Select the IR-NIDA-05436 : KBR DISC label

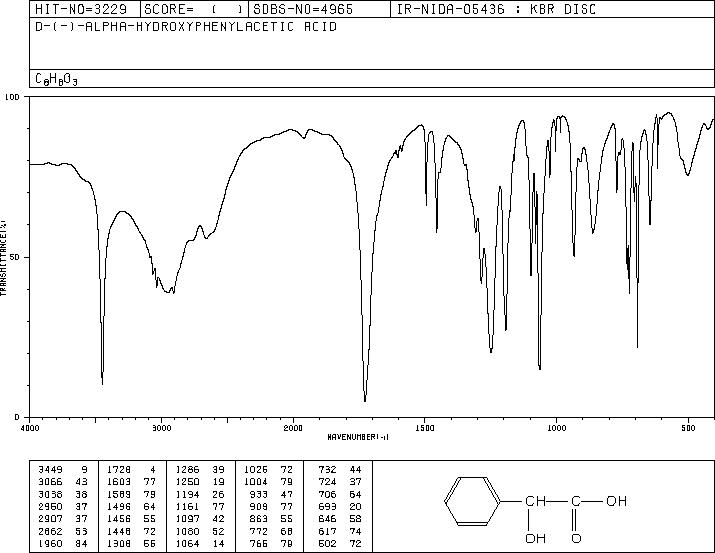click(496, 9)
